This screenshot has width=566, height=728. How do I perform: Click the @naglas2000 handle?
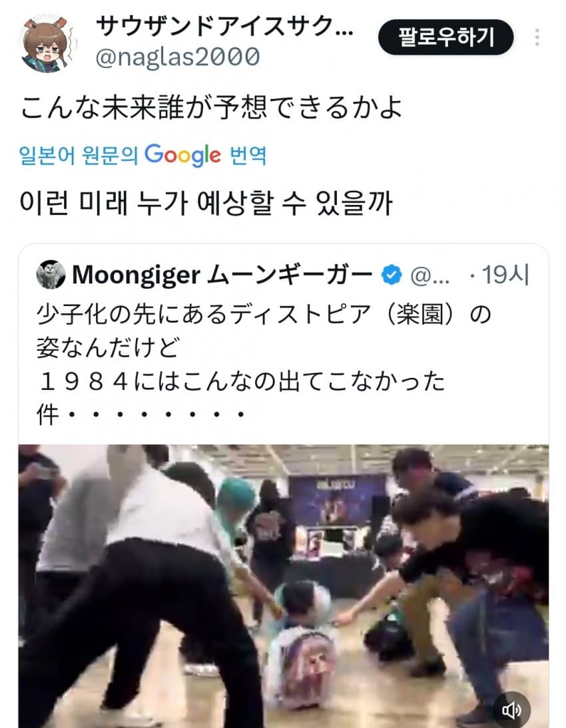point(178,57)
